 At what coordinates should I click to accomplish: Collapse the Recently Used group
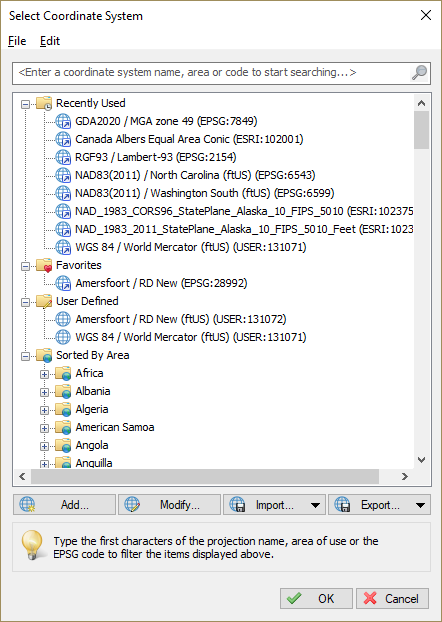click(25, 104)
